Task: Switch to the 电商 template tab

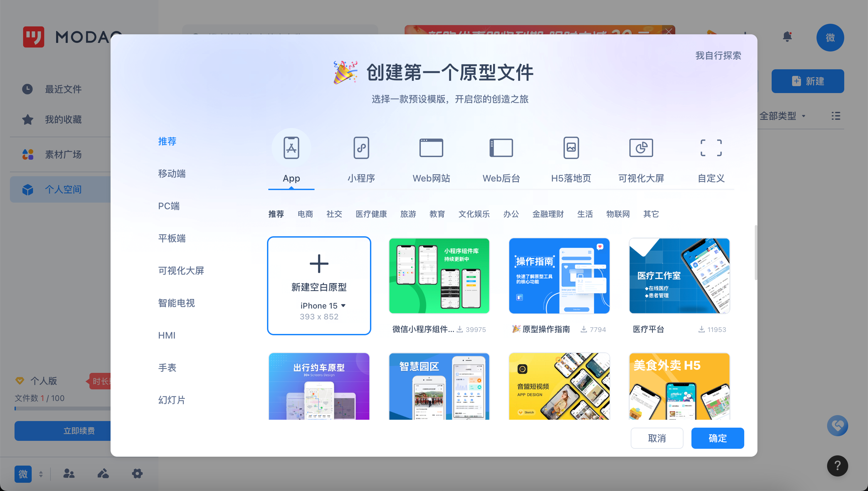Action: point(305,214)
